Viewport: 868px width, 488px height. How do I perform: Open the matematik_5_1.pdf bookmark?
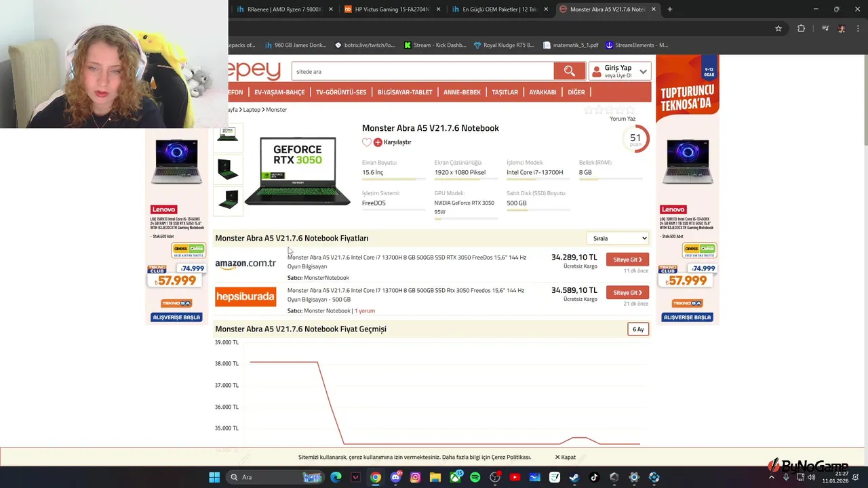click(x=570, y=45)
